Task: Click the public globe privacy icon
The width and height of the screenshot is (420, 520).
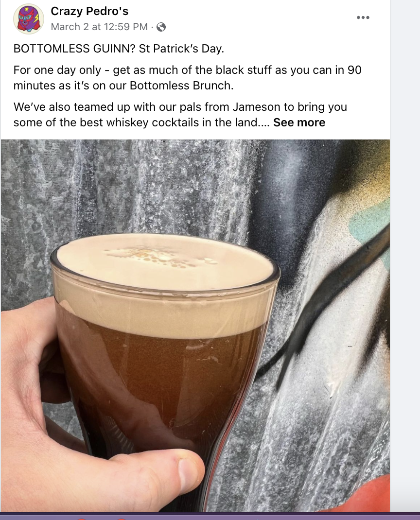Action: pos(161,27)
